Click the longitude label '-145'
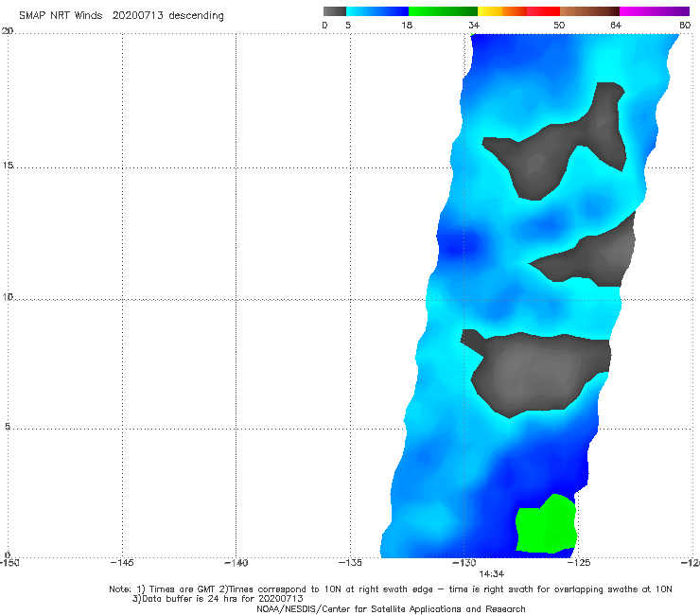The height and width of the screenshot is (615, 700). click(x=122, y=563)
